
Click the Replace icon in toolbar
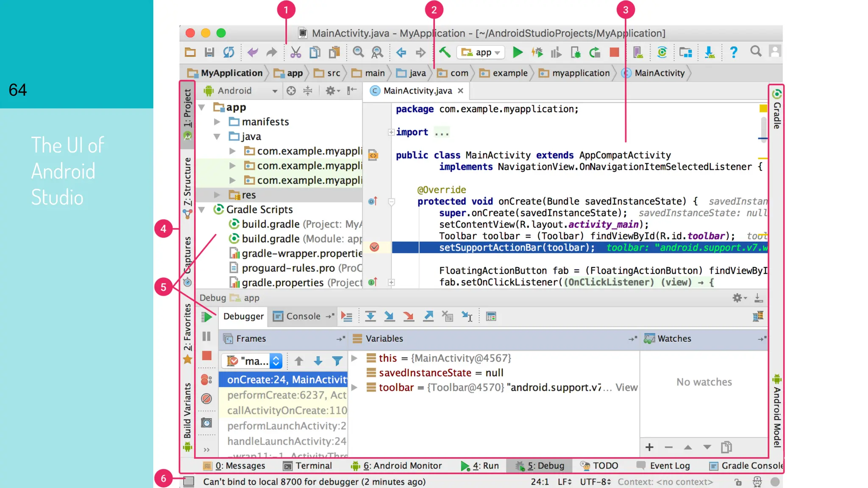377,53
